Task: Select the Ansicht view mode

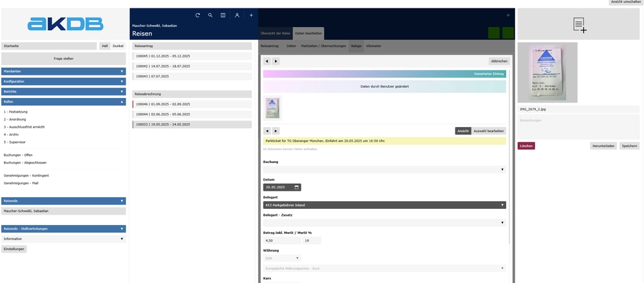Action: tap(462, 131)
